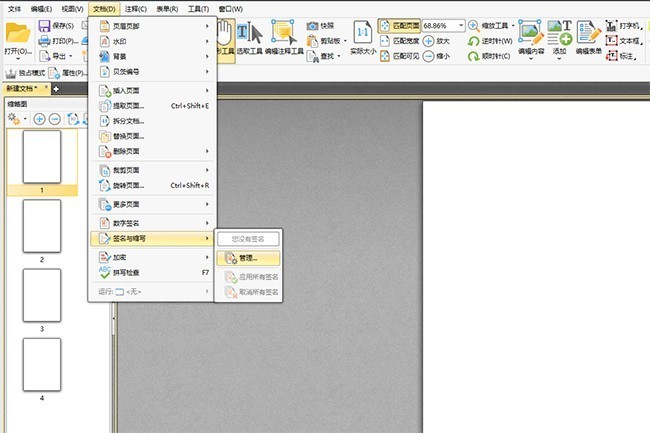Select the 选取工具 text select tool
Image resolution: width=650 pixels, height=433 pixels.
coord(250,38)
